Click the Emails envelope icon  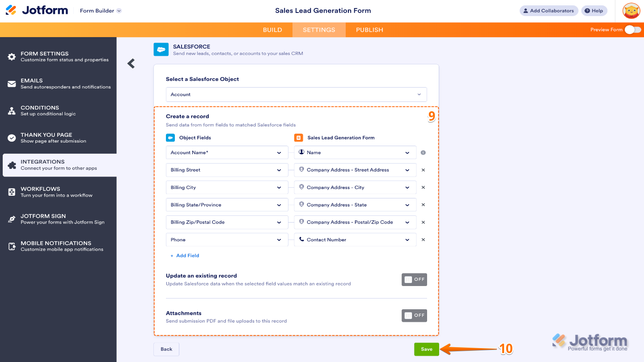(x=12, y=84)
